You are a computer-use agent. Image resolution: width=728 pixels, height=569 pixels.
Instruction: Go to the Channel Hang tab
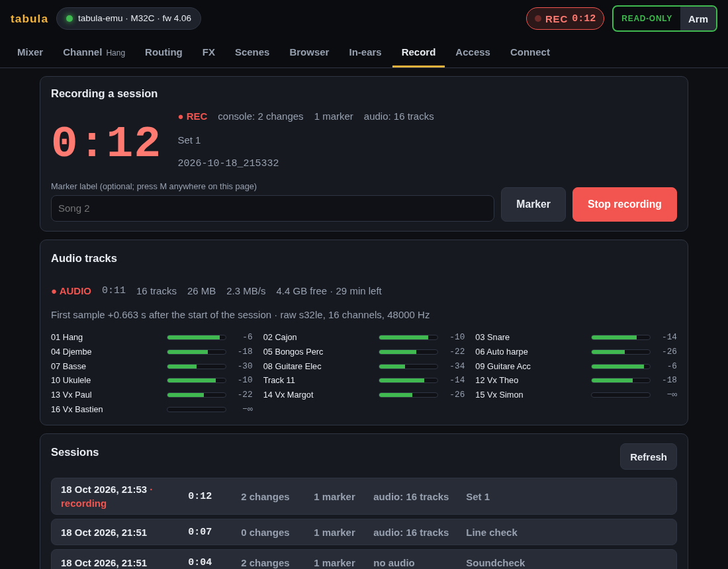(x=94, y=52)
